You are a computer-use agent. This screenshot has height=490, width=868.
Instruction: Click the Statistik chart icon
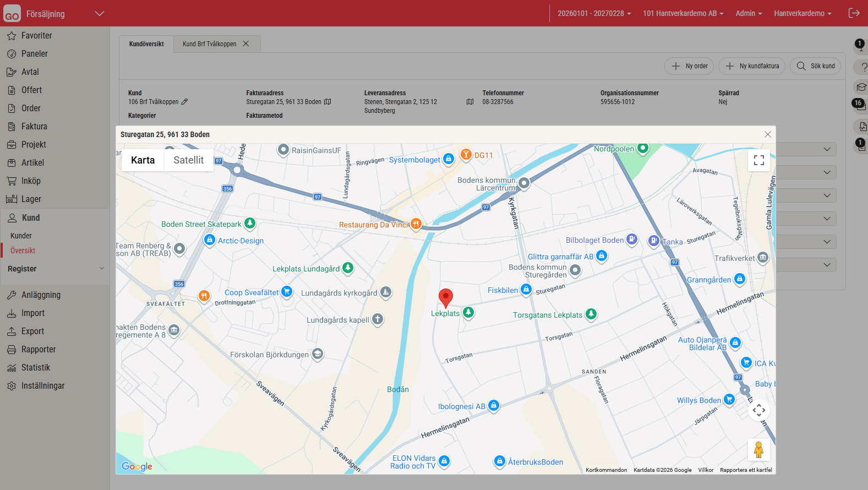[x=12, y=368]
